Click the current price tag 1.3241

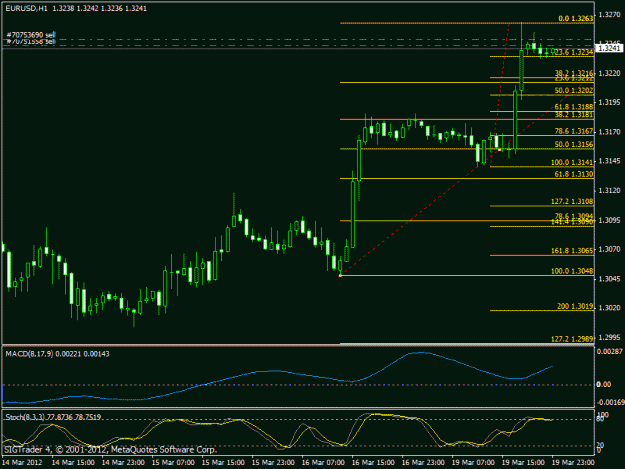(609, 48)
